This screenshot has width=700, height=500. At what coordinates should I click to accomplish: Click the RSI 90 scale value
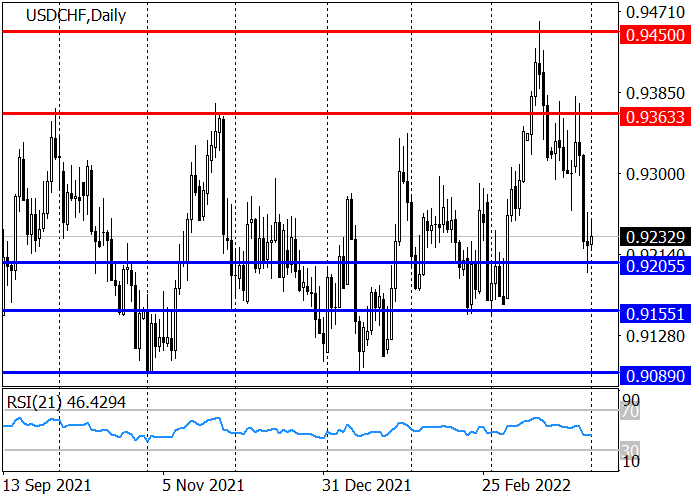click(631, 400)
